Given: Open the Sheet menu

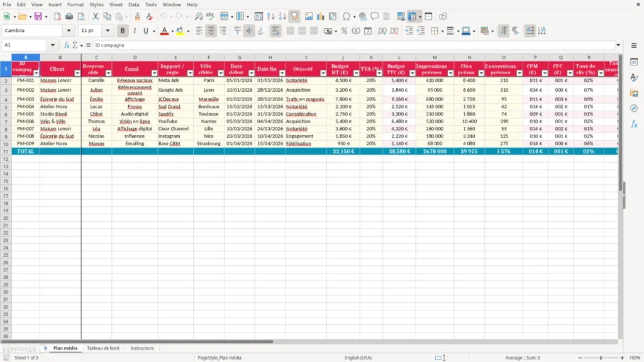Looking at the screenshot, I should [116, 4].
